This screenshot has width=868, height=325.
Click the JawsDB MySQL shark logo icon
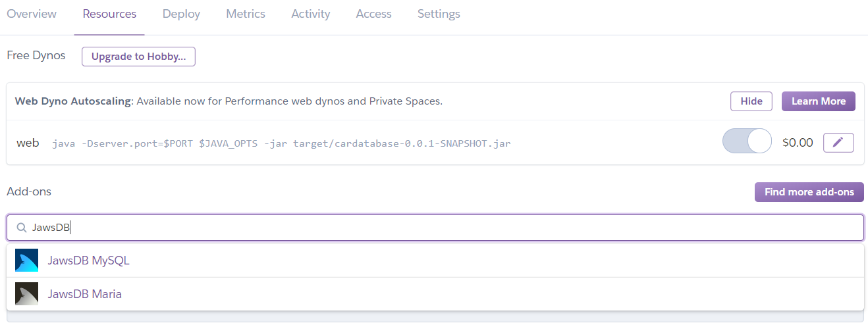pos(26,261)
